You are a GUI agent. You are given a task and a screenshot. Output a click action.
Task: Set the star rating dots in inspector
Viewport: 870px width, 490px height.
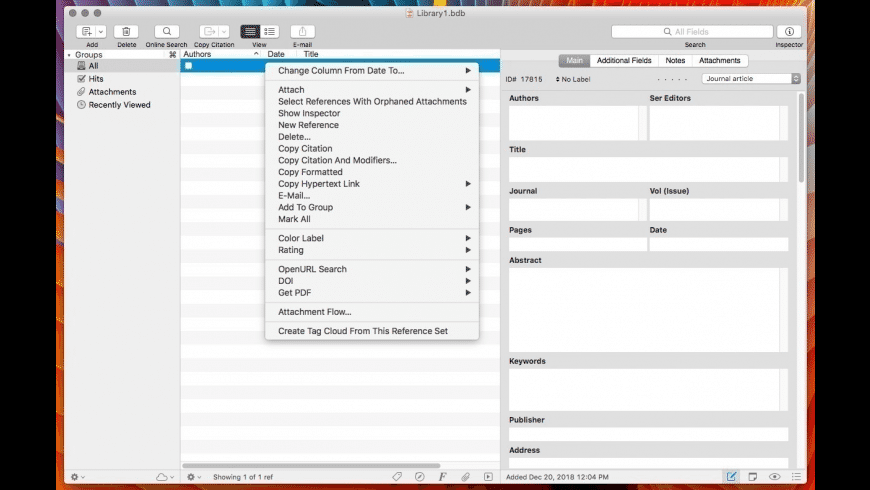pyautogui.click(x=671, y=79)
